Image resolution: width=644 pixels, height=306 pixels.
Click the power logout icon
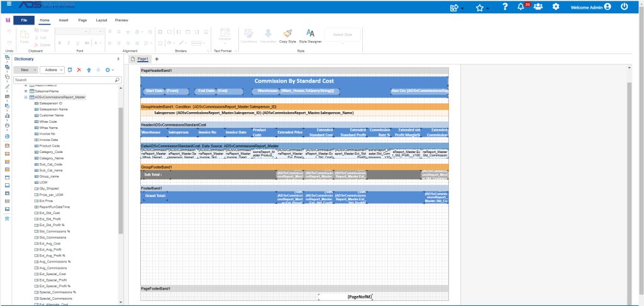click(x=625, y=6)
